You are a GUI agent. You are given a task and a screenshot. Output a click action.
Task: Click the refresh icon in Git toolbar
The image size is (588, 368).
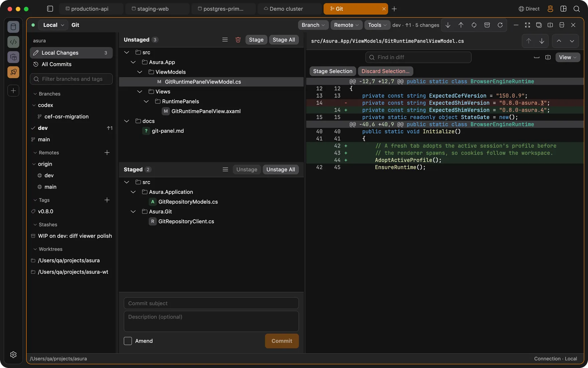[500, 25]
